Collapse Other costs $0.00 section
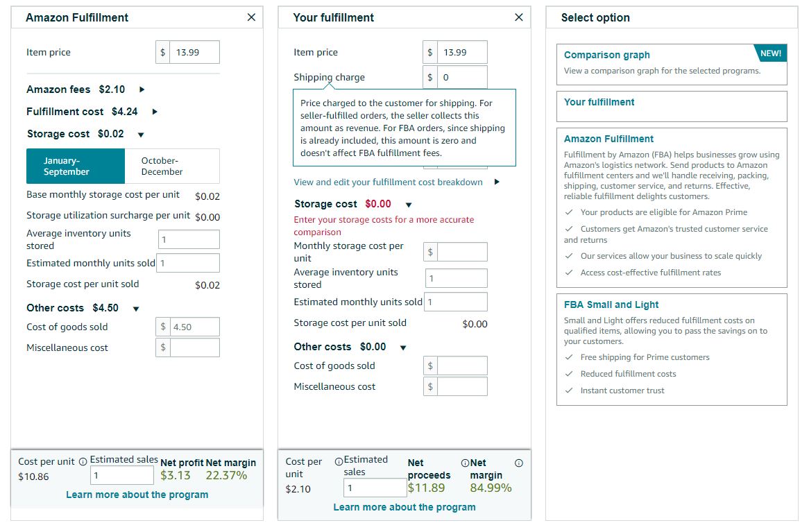This screenshot has height=532, width=809. tap(403, 347)
